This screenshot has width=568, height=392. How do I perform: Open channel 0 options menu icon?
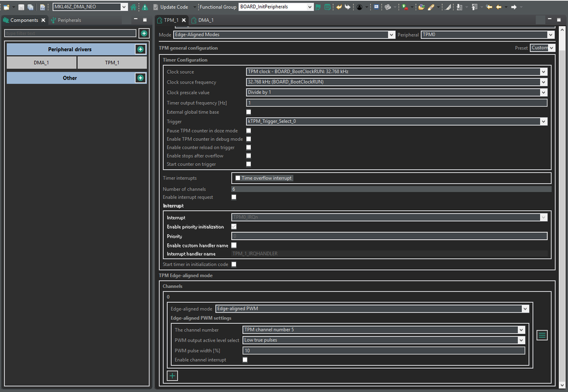pyautogui.click(x=542, y=335)
